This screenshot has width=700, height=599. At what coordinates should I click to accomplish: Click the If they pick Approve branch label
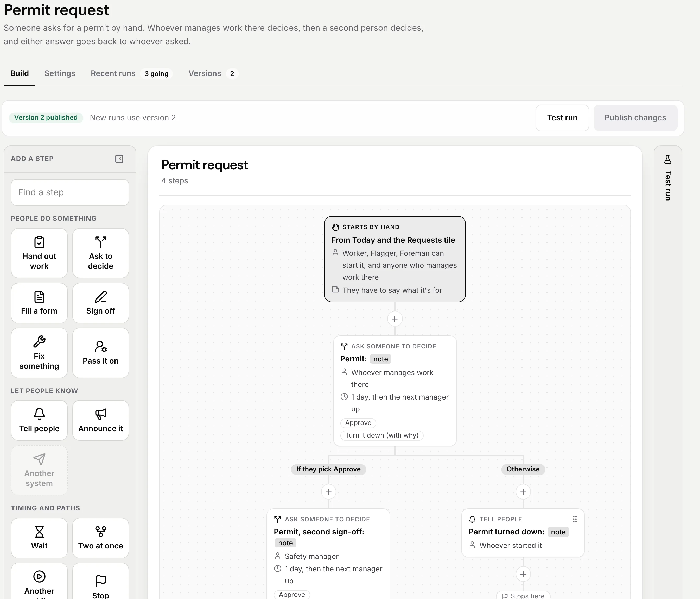[x=328, y=469]
